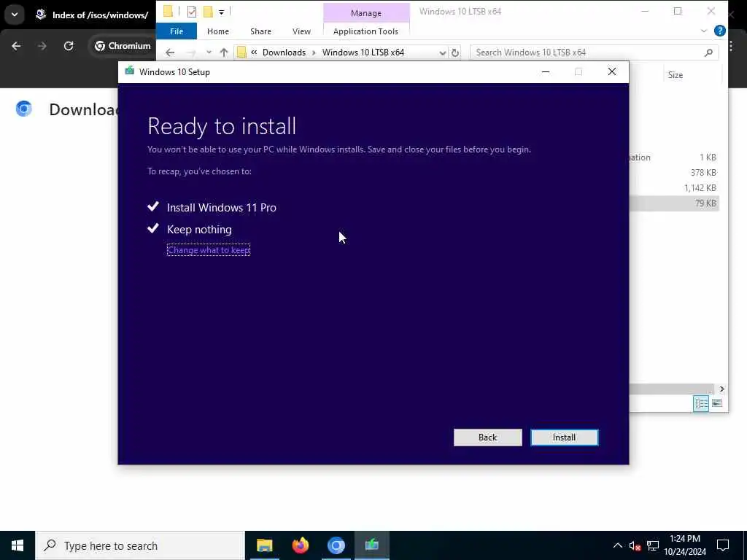Click the horizontal scrollbar right arrow
Screen dimensions: 747x560
pos(721,389)
